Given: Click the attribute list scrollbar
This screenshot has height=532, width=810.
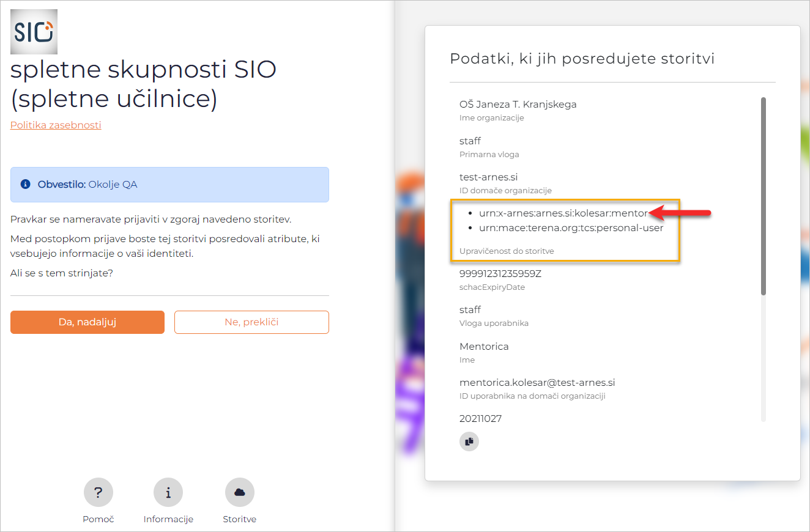Looking at the screenshot, I should 763,196.
